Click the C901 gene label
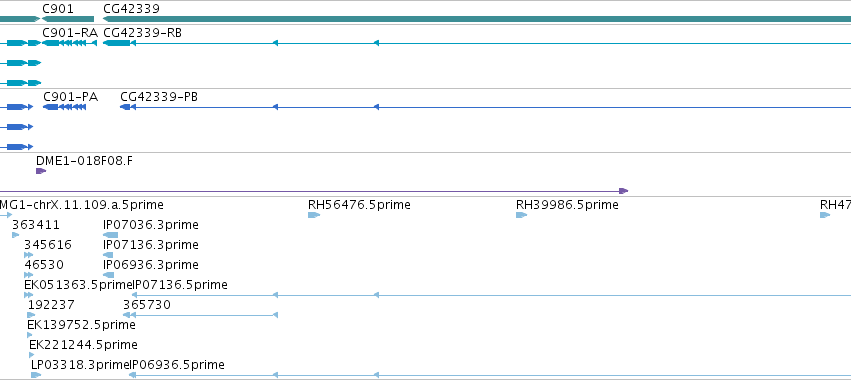Screen dimensions: 851x380 click(58, 9)
